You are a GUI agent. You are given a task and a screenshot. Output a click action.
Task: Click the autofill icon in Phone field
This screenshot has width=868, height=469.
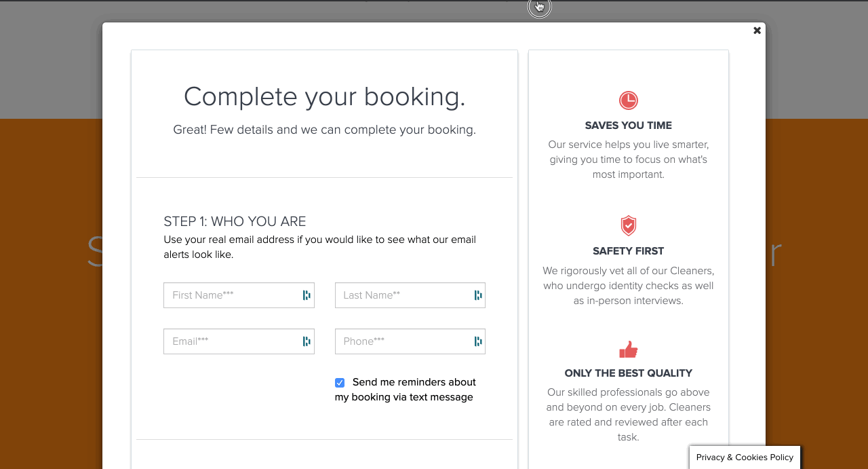click(478, 341)
